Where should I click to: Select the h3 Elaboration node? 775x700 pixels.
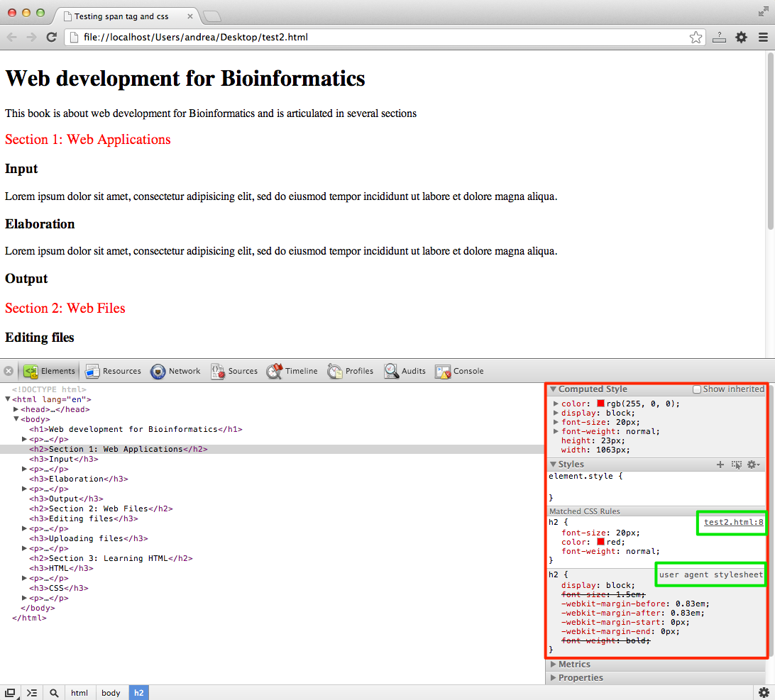(78, 479)
